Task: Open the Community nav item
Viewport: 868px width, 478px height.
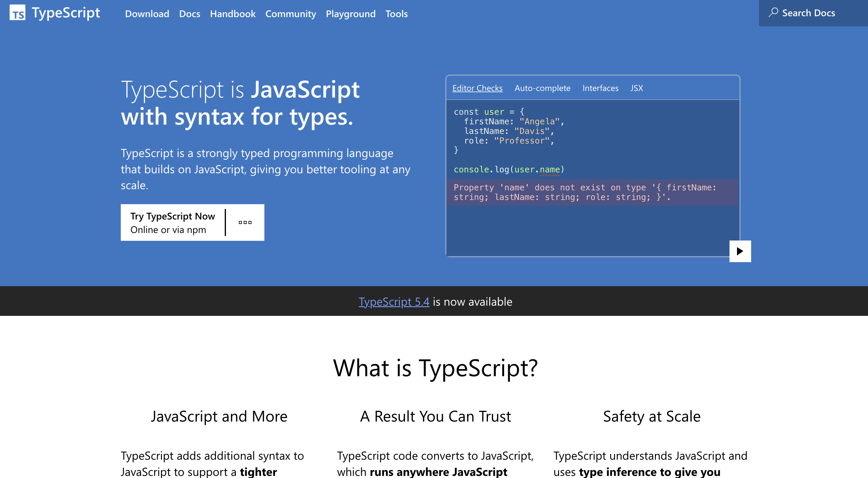Action: 291,14
